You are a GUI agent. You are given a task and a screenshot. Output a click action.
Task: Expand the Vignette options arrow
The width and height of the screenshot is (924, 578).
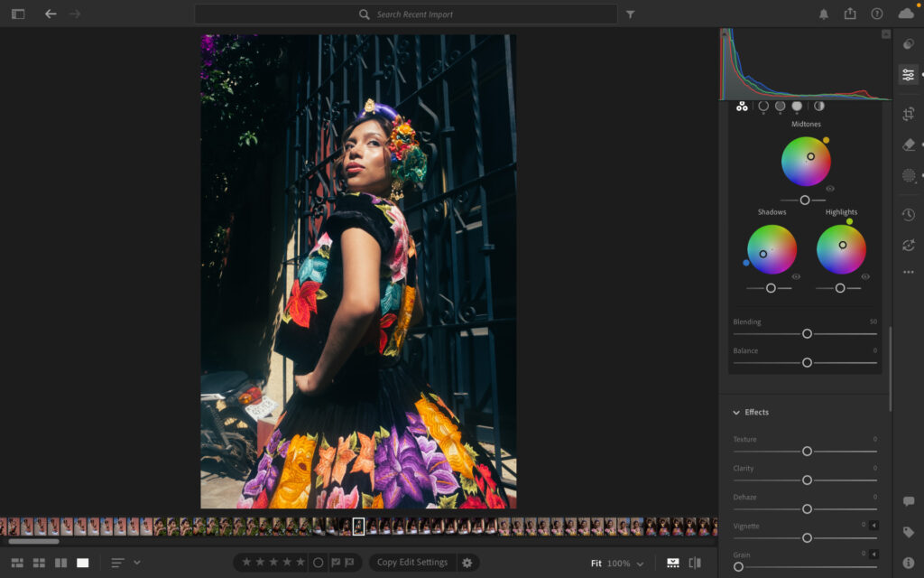click(x=873, y=526)
